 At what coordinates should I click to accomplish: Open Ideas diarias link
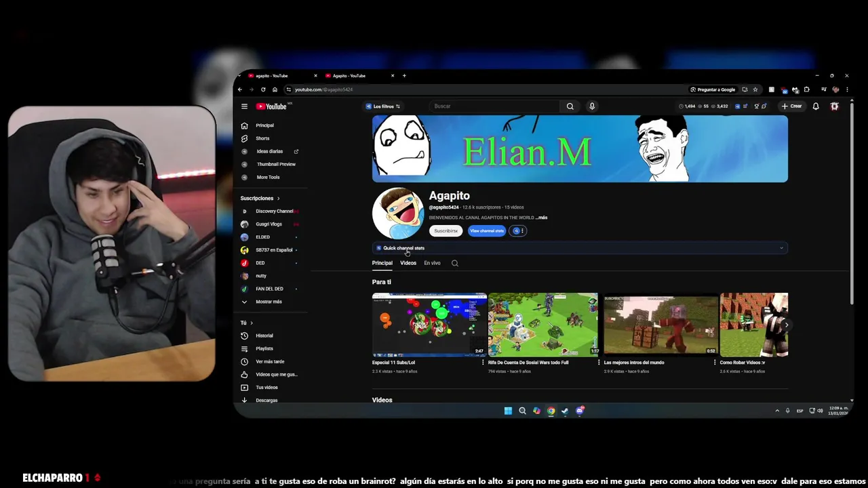270,151
